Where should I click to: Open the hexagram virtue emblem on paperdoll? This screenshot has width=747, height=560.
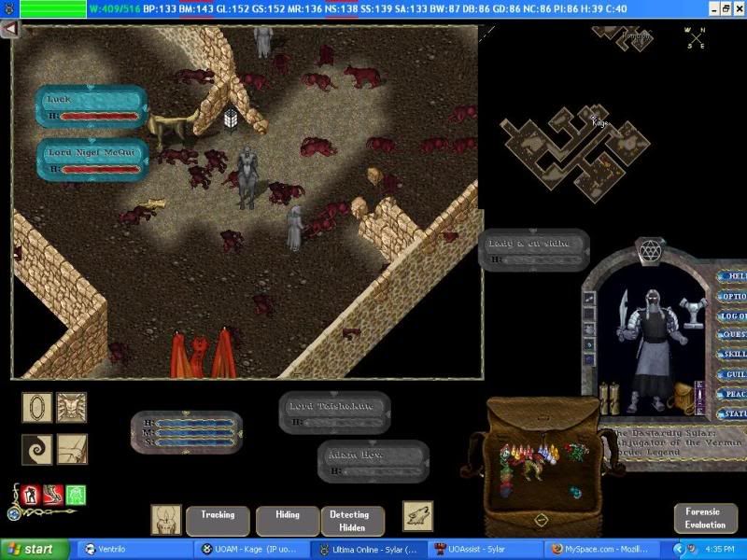[x=650, y=249]
